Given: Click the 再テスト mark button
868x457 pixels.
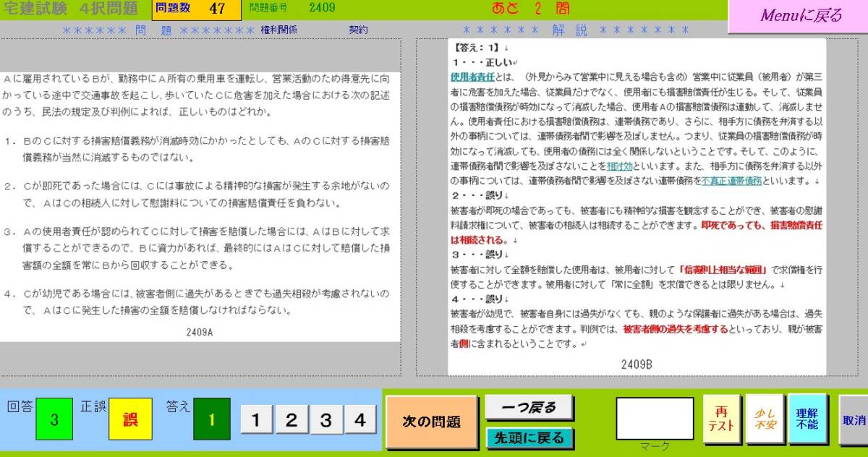Looking at the screenshot, I should point(721,419).
